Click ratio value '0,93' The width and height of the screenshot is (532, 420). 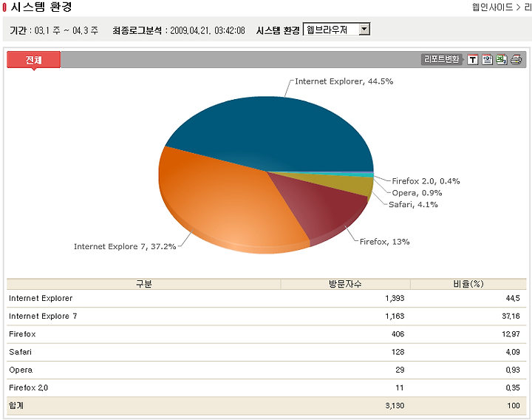click(513, 370)
